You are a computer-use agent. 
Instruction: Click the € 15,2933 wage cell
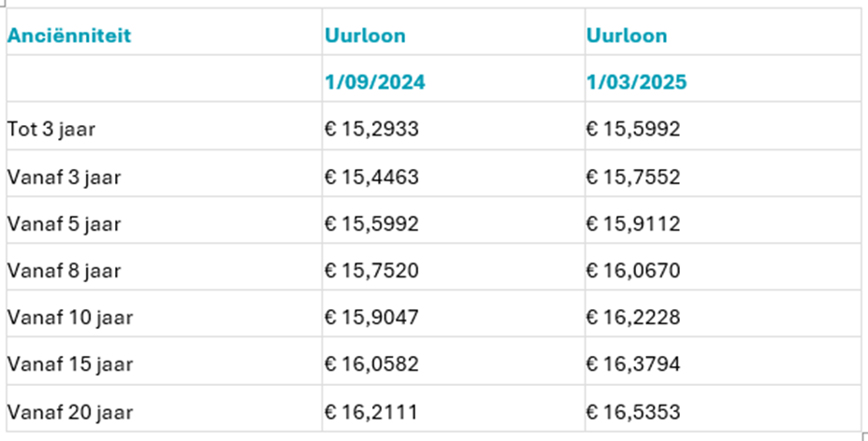(372, 129)
